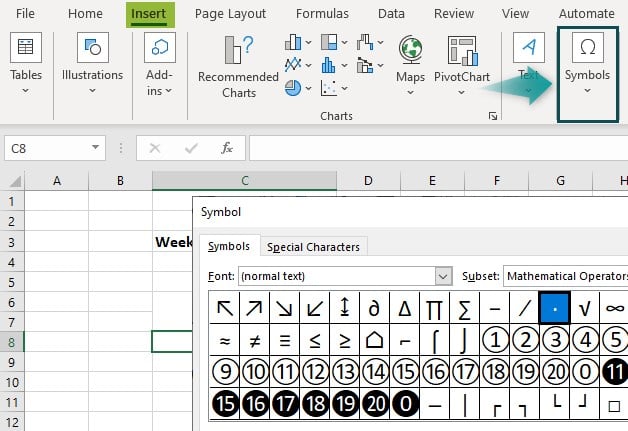Open the Charts dialog launcher

tap(493, 116)
